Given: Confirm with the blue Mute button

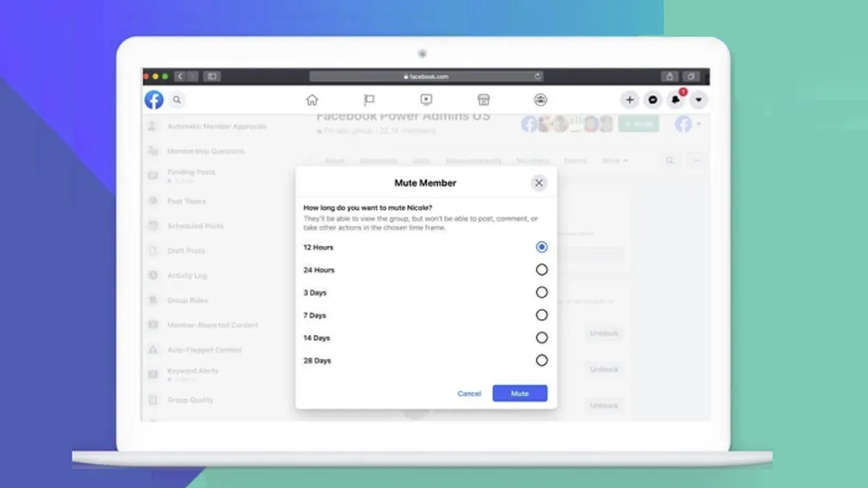Looking at the screenshot, I should click(x=520, y=393).
